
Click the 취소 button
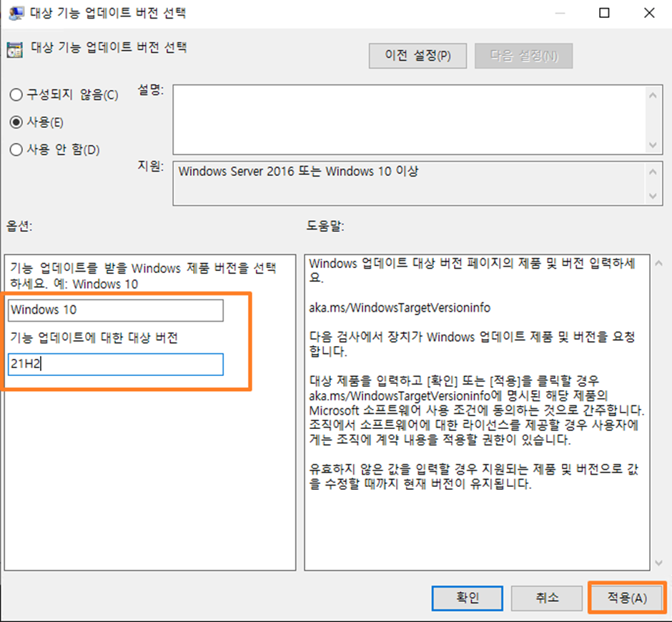point(546,598)
